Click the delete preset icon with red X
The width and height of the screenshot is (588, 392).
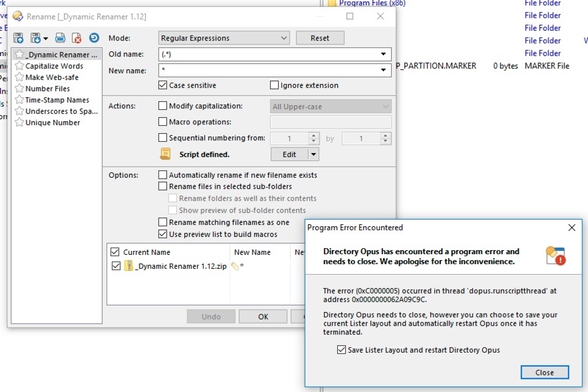point(76,38)
